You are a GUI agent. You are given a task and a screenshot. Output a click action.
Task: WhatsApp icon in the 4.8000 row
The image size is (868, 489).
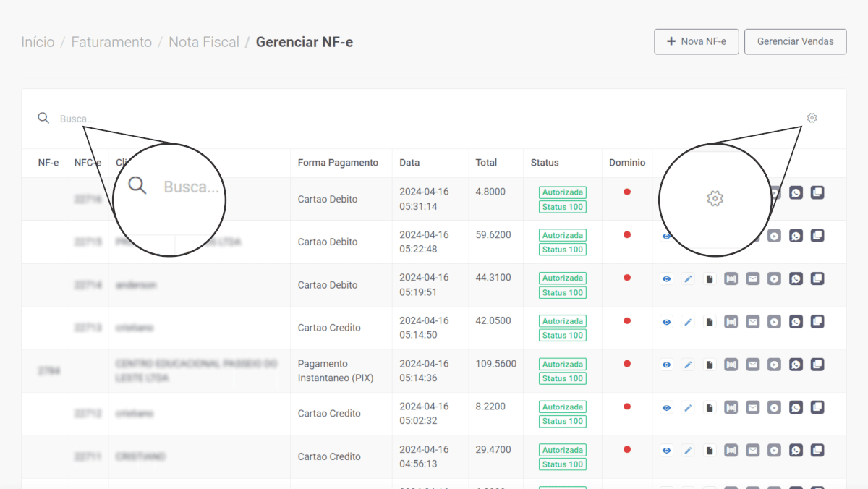pyautogui.click(x=796, y=192)
